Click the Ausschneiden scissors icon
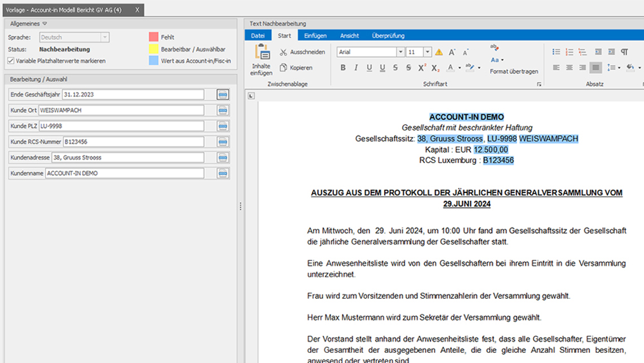 coord(284,53)
